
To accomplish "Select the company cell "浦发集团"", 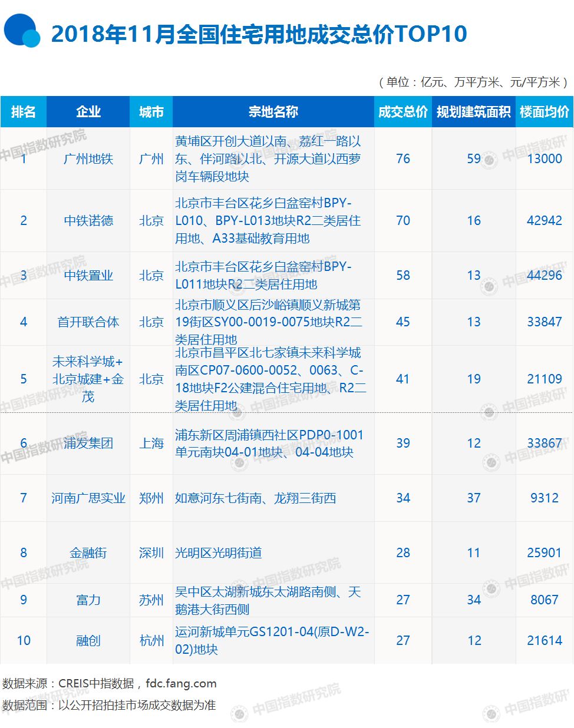I will (88, 444).
